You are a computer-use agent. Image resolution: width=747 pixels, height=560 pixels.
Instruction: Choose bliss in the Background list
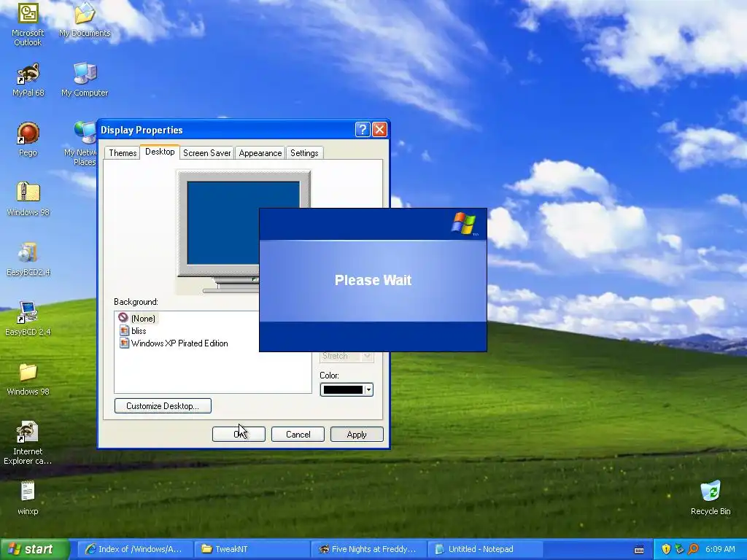pos(133,331)
